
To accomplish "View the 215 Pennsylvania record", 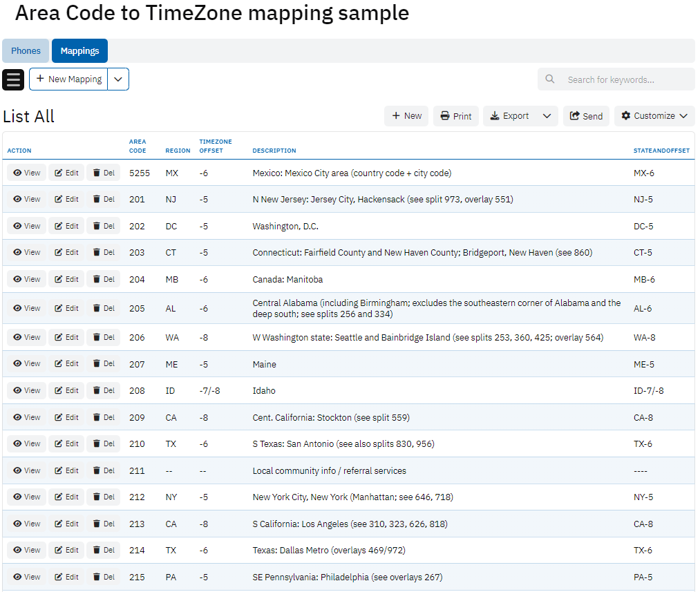I will click(26, 577).
